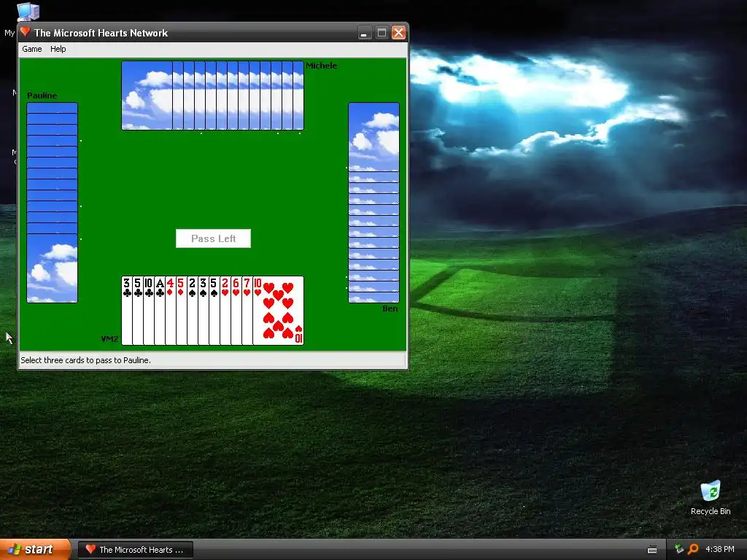The height and width of the screenshot is (560, 747).
Task: Click Ben's top face-down card
Action: (x=374, y=136)
